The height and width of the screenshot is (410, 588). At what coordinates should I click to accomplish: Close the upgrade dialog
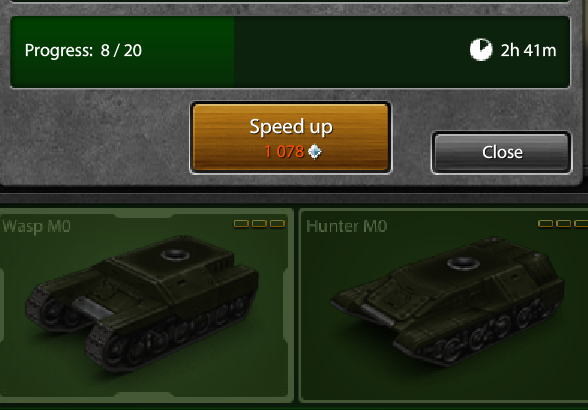(501, 152)
